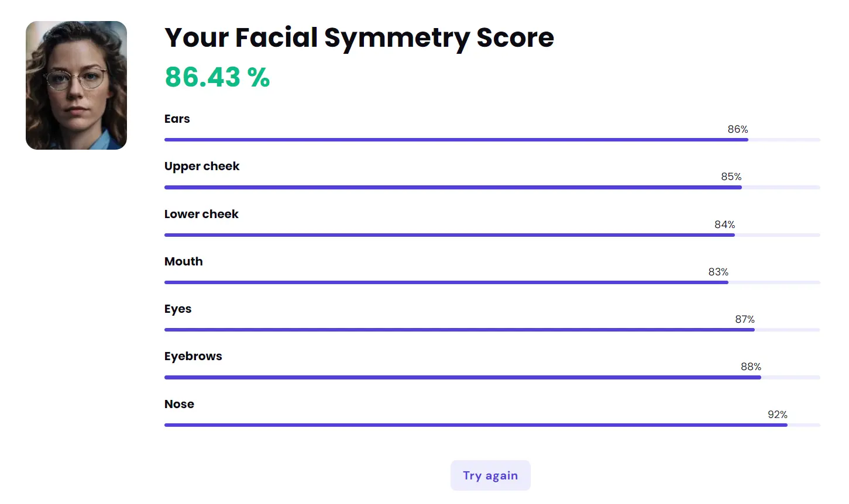
Task: Select the Lower cheek category label
Action: 201,214
